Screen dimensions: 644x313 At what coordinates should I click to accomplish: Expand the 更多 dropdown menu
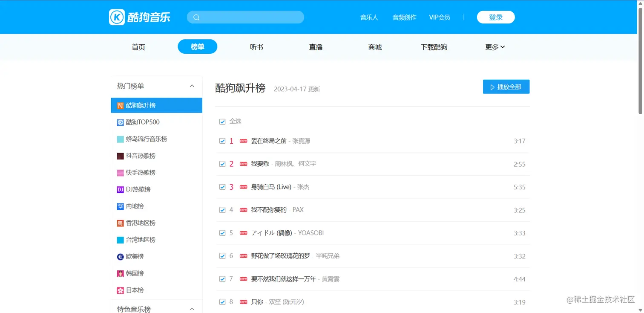point(495,47)
